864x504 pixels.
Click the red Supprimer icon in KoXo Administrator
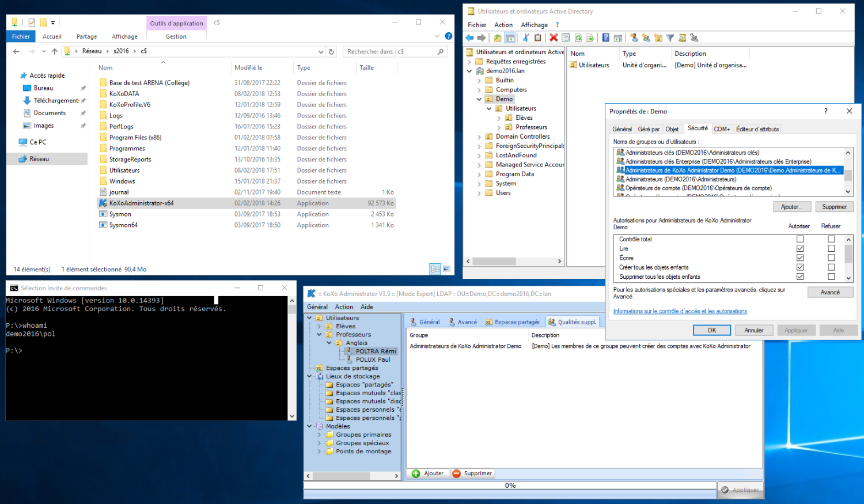click(x=457, y=473)
